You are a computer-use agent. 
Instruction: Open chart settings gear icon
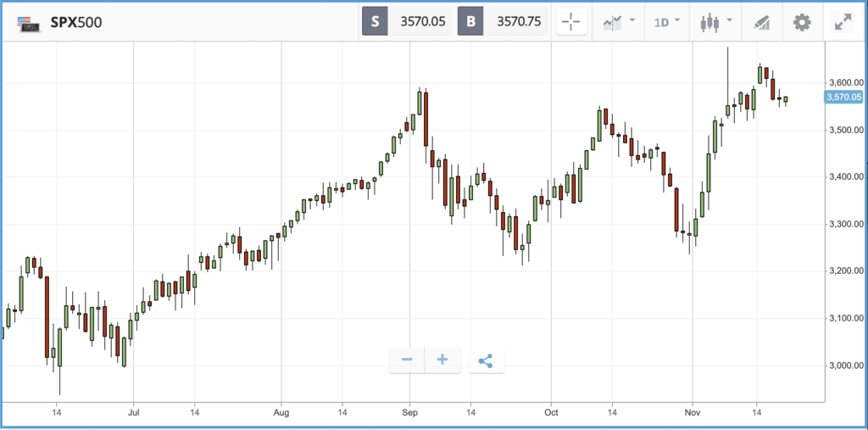point(802,22)
